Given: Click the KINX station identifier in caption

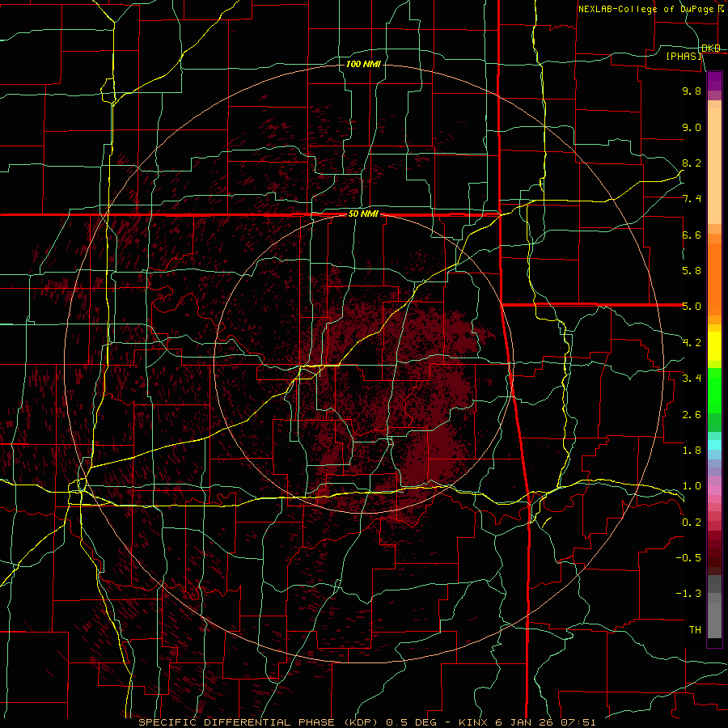Looking at the screenshot, I should [x=473, y=722].
